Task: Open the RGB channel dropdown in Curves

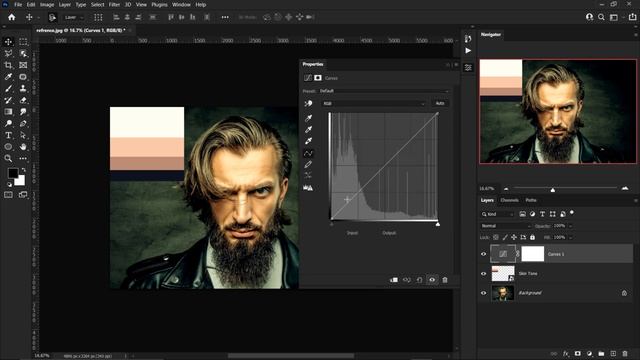Action: (x=374, y=104)
